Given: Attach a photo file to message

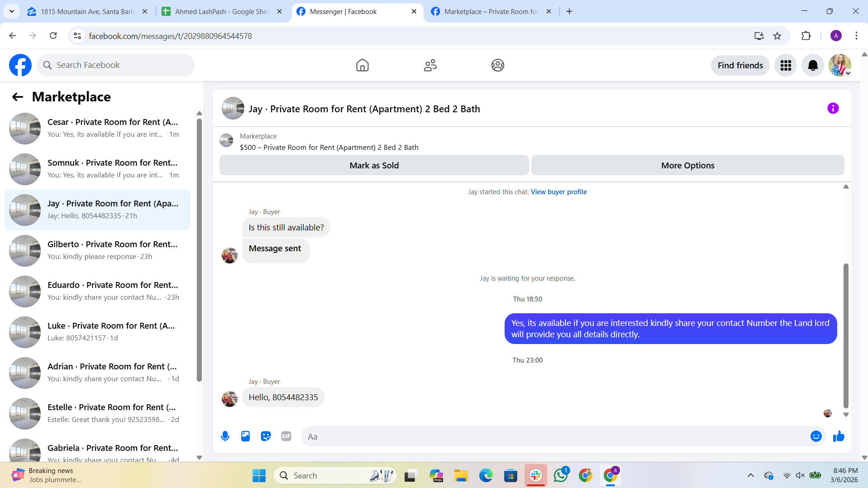Looking at the screenshot, I should point(245,436).
